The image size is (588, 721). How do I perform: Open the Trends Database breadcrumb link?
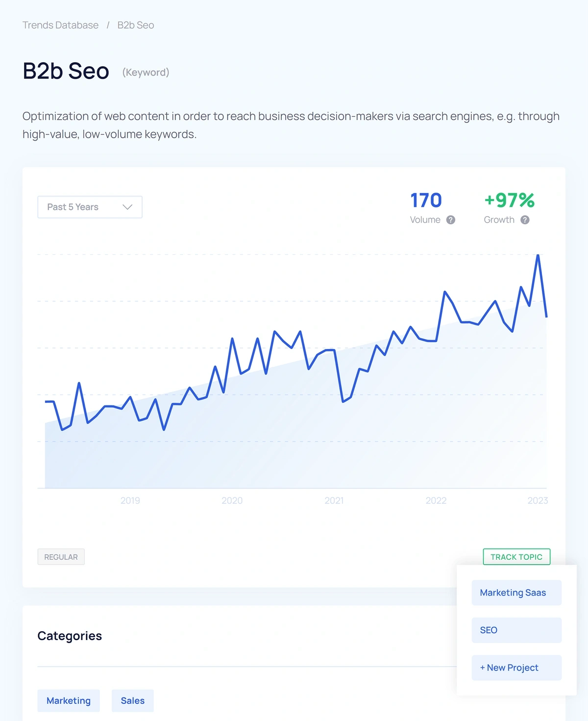[60, 25]
